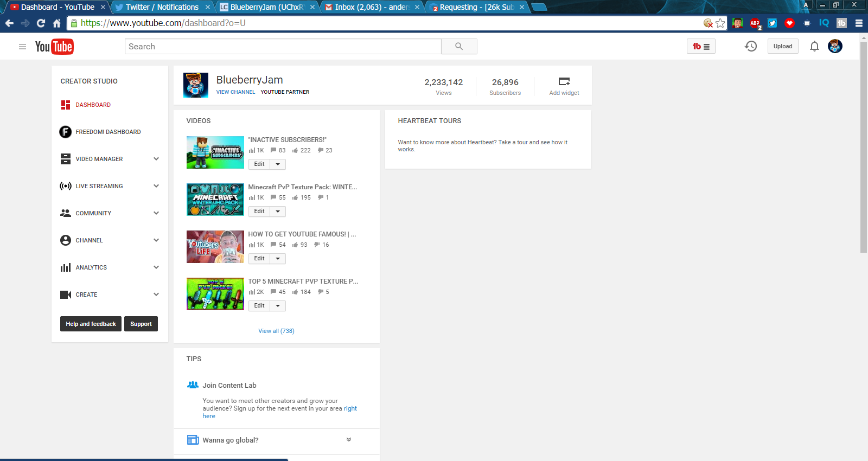Switch to the Twitter / Notifications tab
The width and height of the screenshot is (868, 461).
point(162,7)
